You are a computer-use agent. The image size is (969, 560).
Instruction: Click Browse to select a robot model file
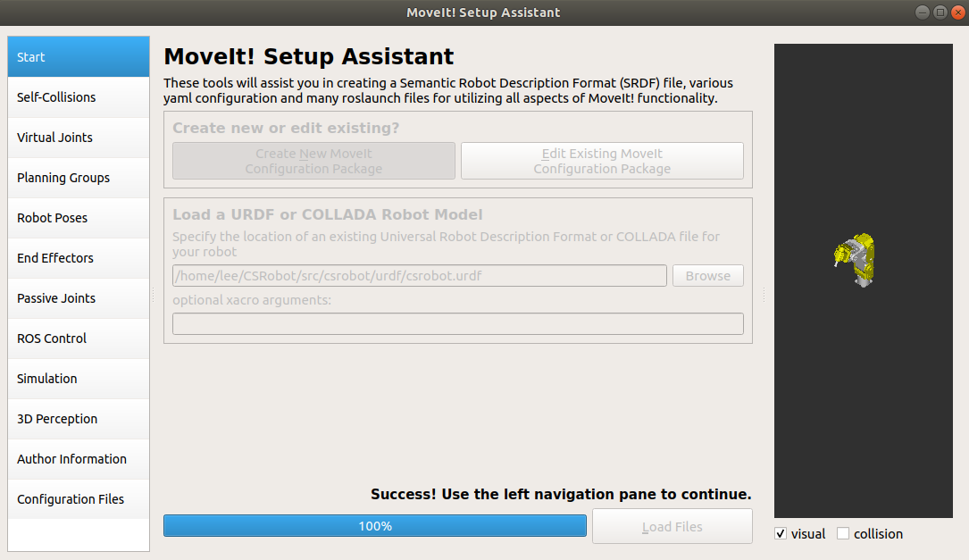click(x=707, y=275)
